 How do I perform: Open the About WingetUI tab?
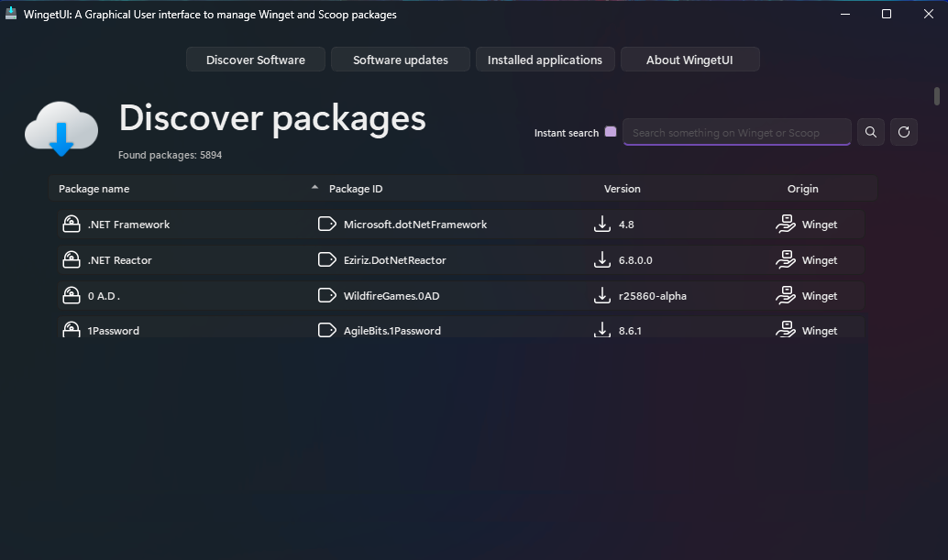[x=689, y=60]
